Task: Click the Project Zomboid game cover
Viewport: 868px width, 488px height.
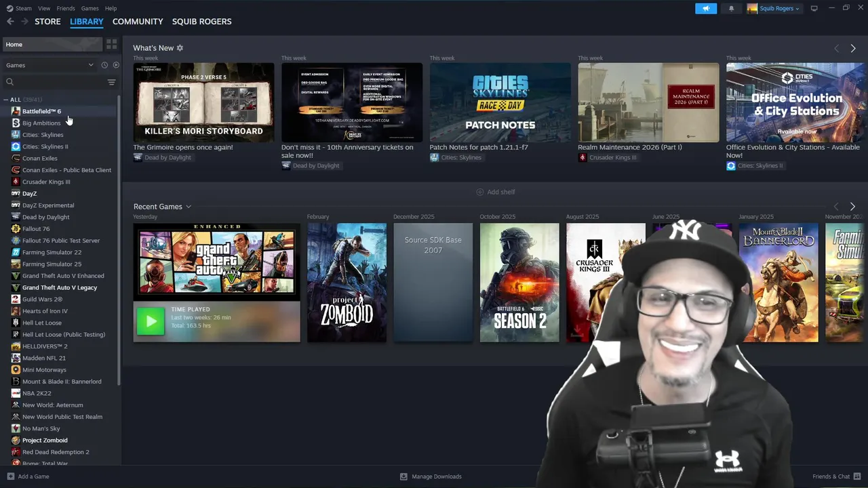Action: (347, 283)
